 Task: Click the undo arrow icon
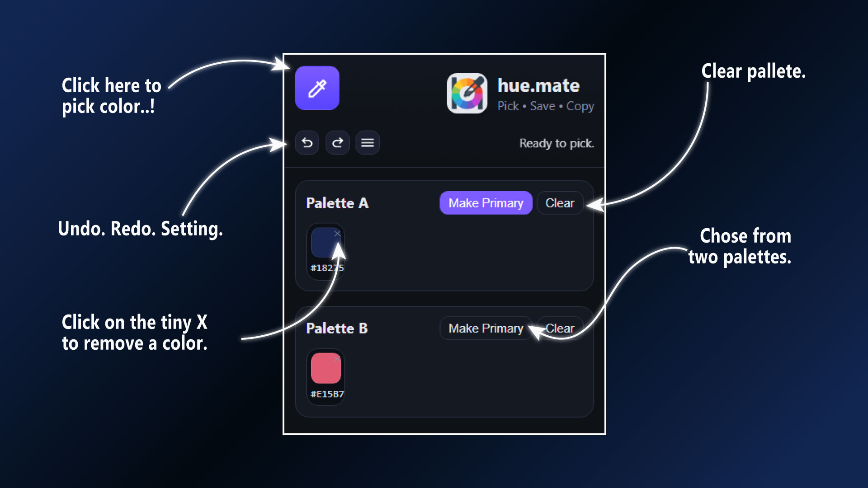pos(307,143)
